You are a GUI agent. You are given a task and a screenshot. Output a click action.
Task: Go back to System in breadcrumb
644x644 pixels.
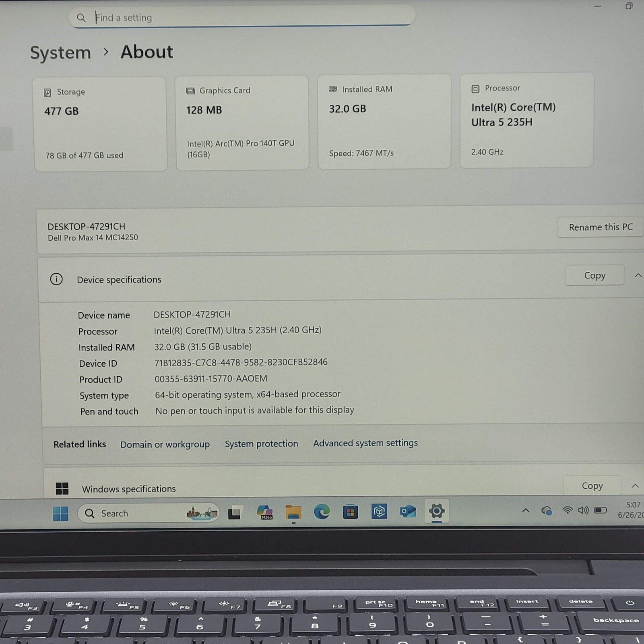(x=61, y=53)
